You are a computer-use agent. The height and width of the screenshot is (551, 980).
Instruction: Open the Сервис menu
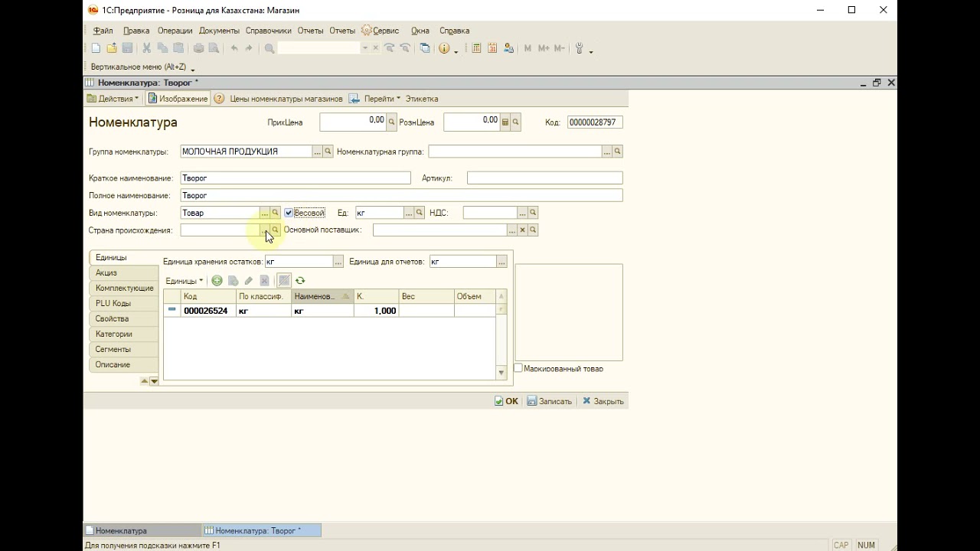pos(381,31)
